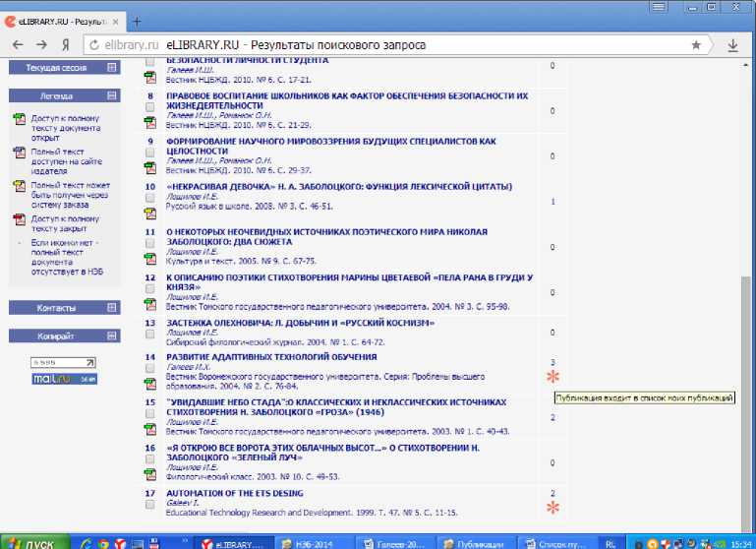This screenshot has width=756, height=549.
Task: Click the Yandex 'Я' home button
Action: 65,45
